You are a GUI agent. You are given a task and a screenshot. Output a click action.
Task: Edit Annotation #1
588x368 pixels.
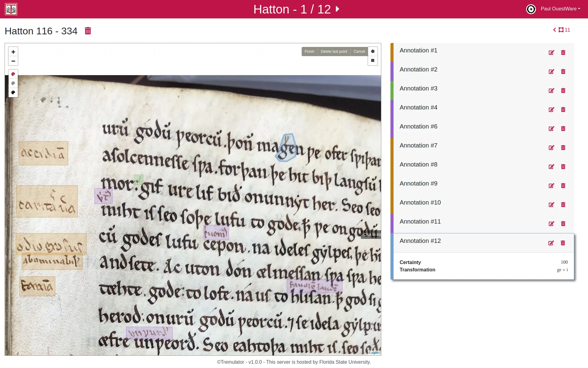pyautogui.click(x=551, y=53)
